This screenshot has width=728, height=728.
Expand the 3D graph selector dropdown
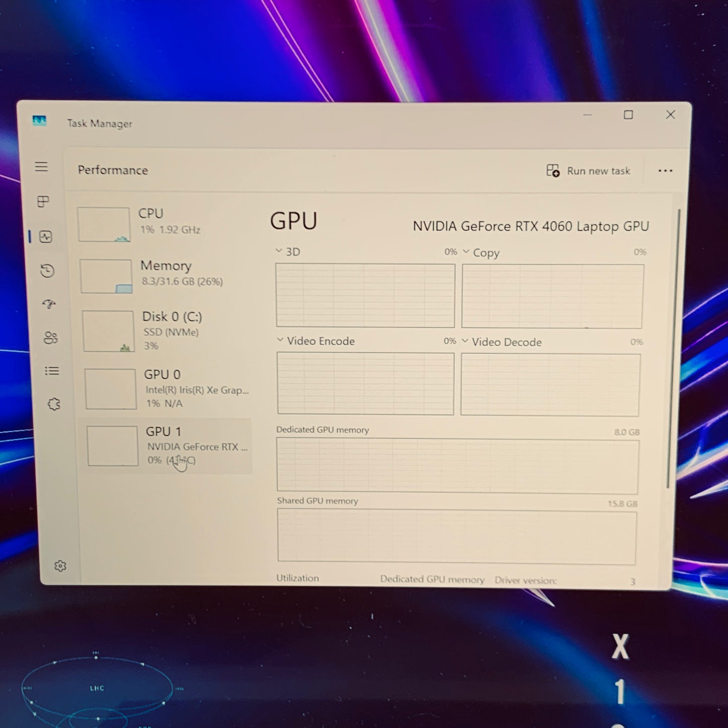[x=279, y=251]
